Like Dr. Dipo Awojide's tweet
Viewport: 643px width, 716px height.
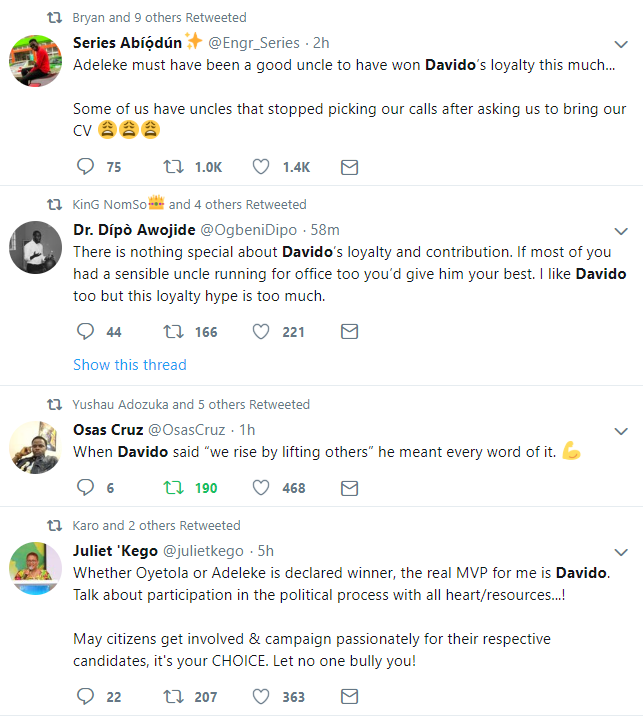tap(261, 331)
